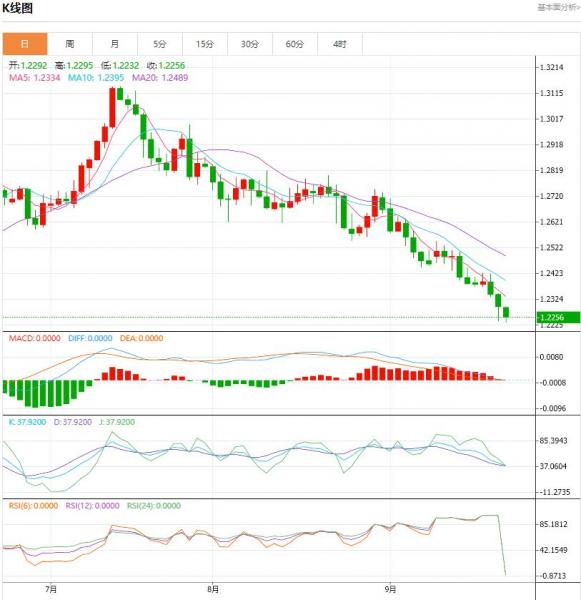Switch to the 月 monthly tab
Screen dimensions: 581x600
tap(114, 44)
